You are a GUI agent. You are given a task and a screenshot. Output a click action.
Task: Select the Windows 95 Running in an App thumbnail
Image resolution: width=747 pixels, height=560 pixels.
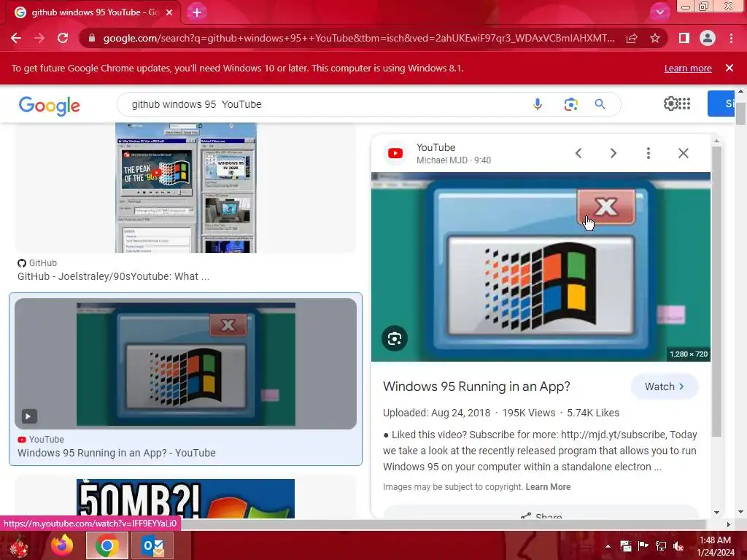(186, 364)
